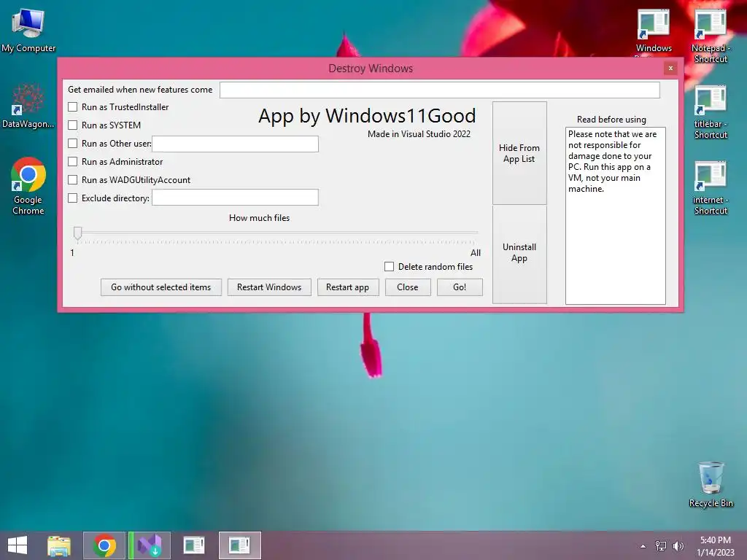Click the Restart app button

click(348, 287)
